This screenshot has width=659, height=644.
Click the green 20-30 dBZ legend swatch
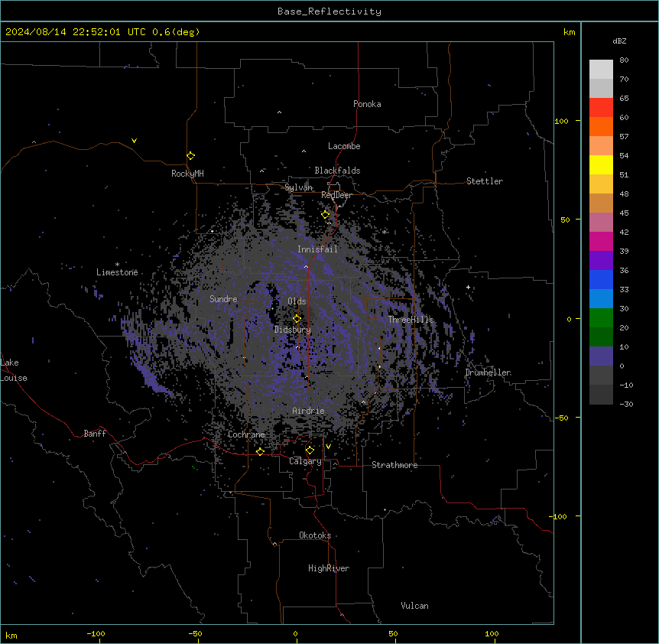tap(601, 318)
